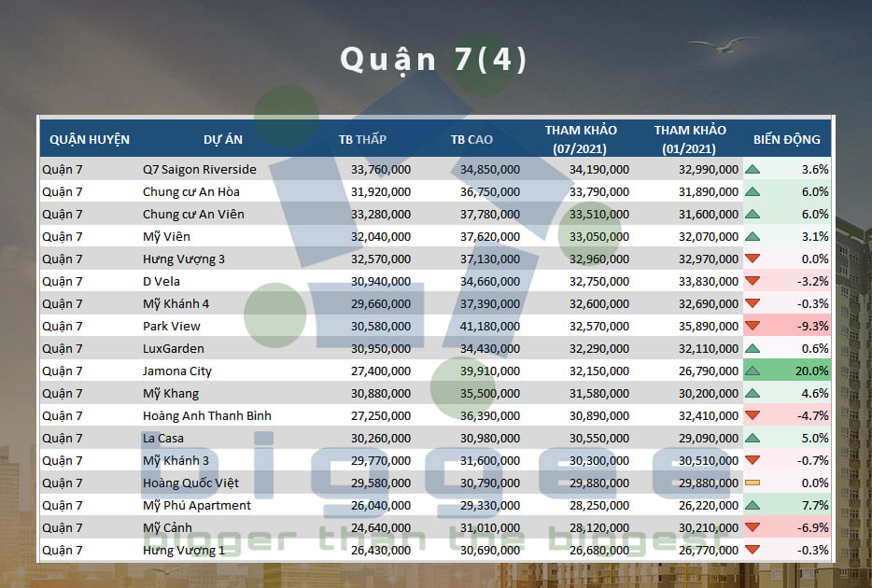Click the QUẬN HUYỆN column header
Image resolution: width=872 pixels, height=588 pixels.
90,139
